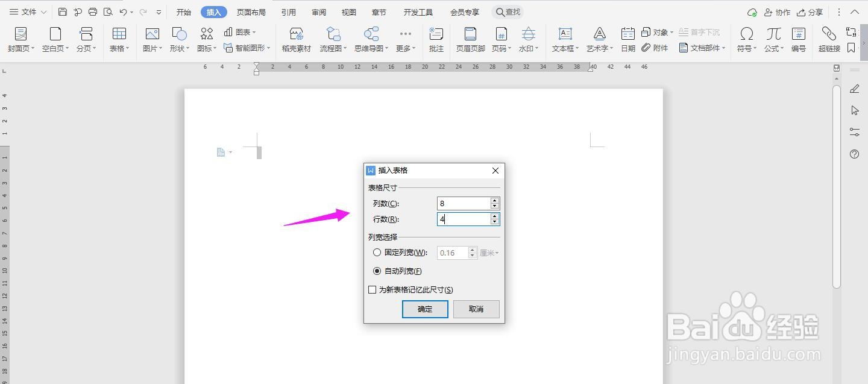Increase the column count (列数) stepper
The width and height of the screenshot is (868, 384).
click(495, 201)
